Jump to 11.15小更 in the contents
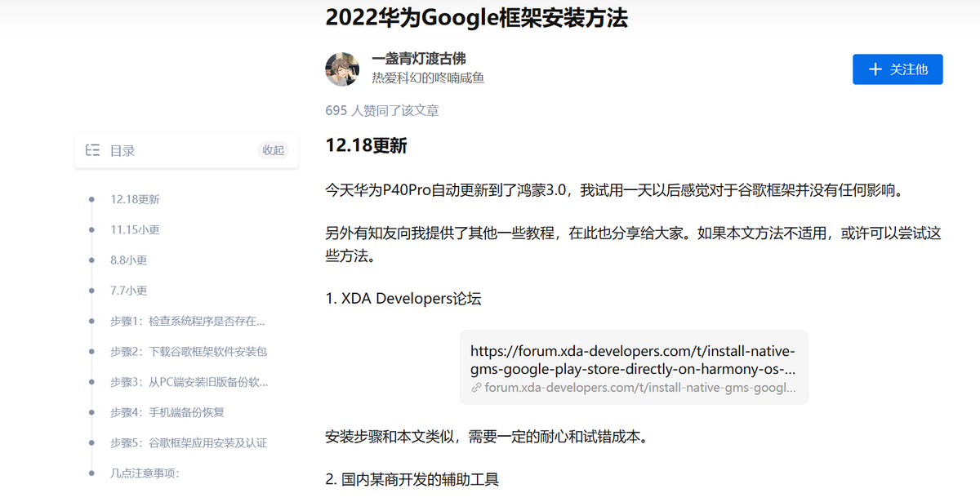The image size is (980, 502). tap(135, 229)
